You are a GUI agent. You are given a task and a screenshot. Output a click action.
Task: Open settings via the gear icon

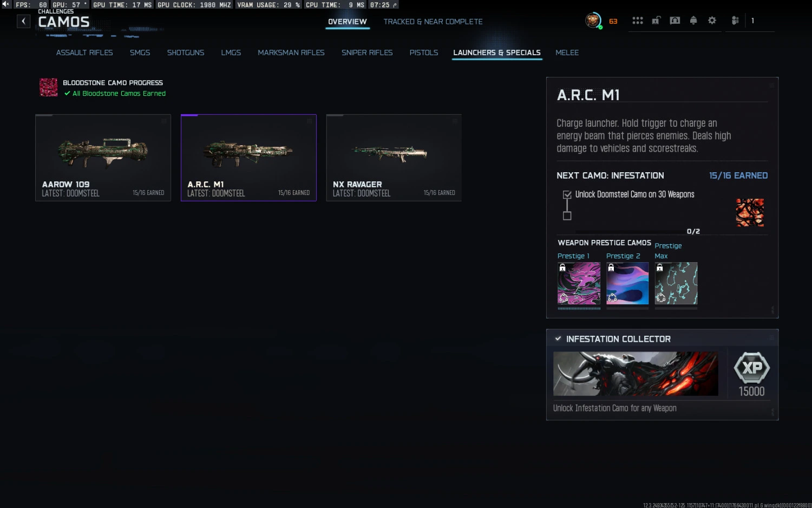pyautogui.click(x=712, y=21)
